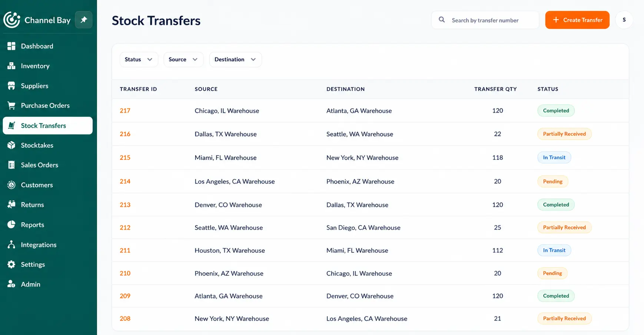
Task: Click the Customers target icon
Action: click(x=11, y=185)
